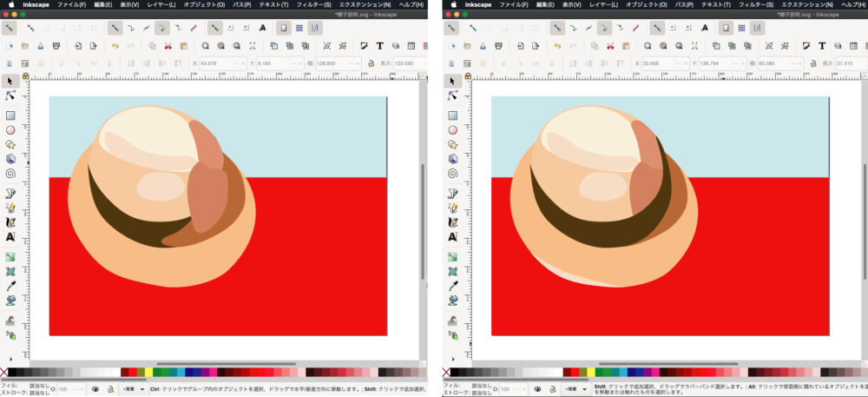868x397 pixels.
Task: Toggle width/height ratio lock in right window toolbar
Action: click(813, 63)
